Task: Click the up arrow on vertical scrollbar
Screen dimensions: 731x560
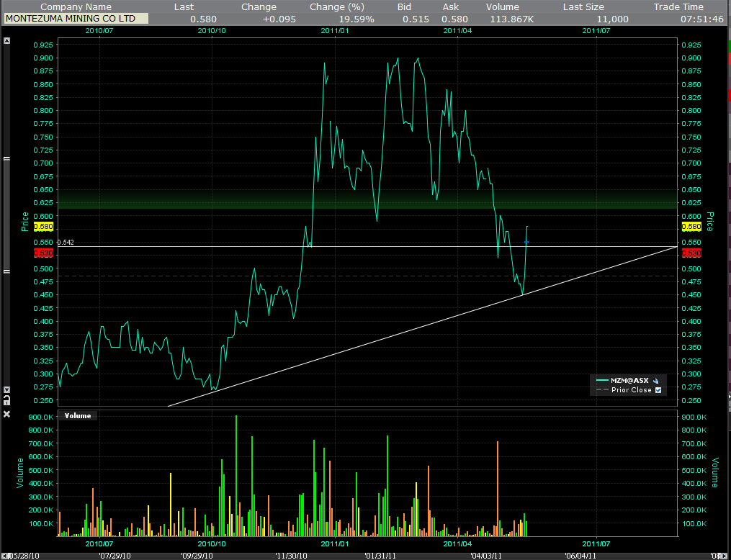Action: coord(7,41)
